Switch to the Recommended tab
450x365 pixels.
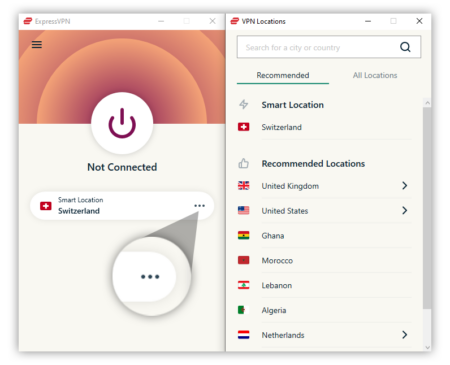pyautogui.click(x=283, y=75)
